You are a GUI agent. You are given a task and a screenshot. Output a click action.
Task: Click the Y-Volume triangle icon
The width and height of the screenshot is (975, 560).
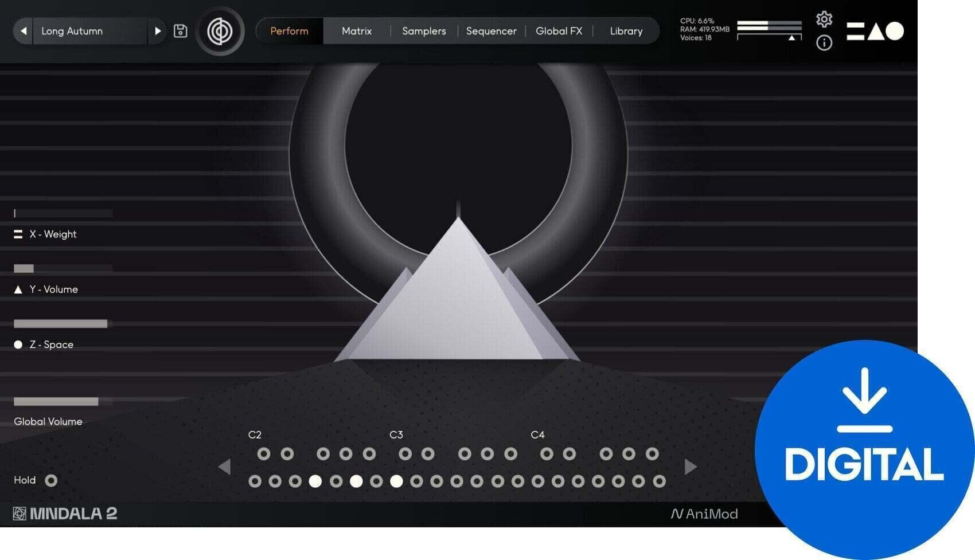tap(18, 289)
